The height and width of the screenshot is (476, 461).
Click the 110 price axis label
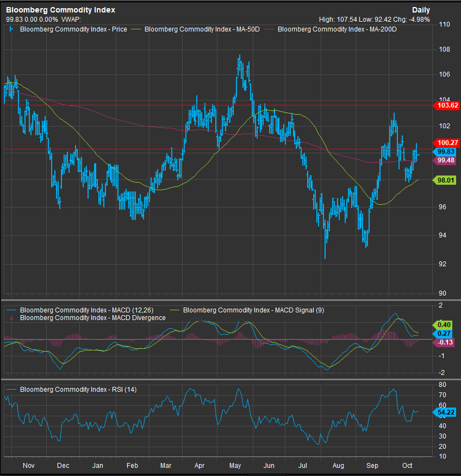tap(445, 24)
